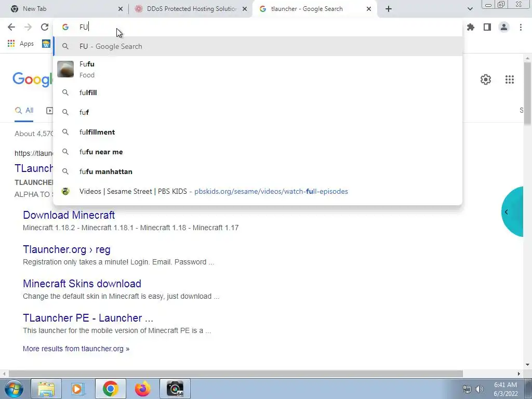Screen dimensions: 532x399
Task: Pick the 'fulfill' suggestion
Action: [258, 92]
